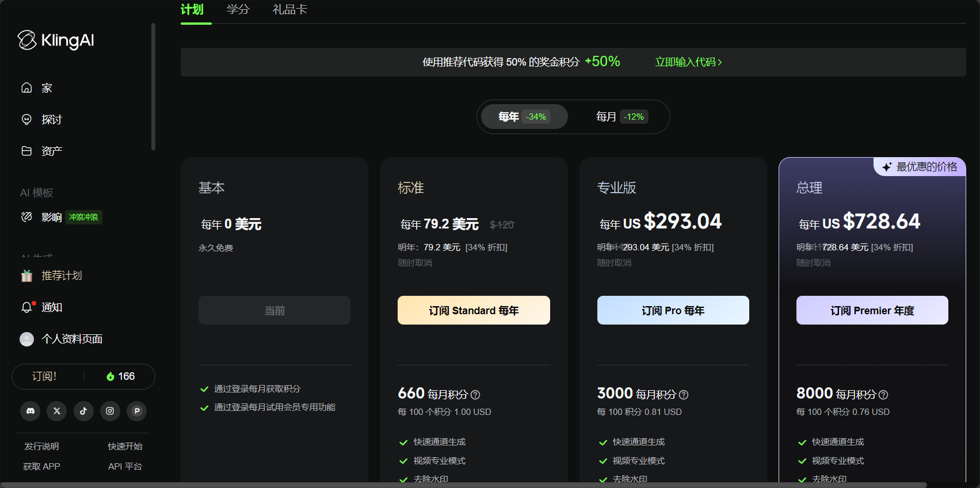Open the 家 home icon

(26, 88)
